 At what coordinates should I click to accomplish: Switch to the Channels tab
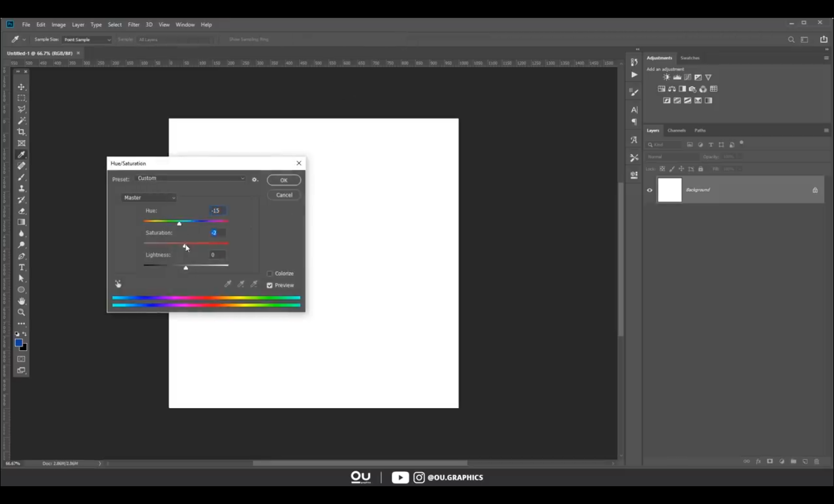pyautogui.click(x=677, y=130)
